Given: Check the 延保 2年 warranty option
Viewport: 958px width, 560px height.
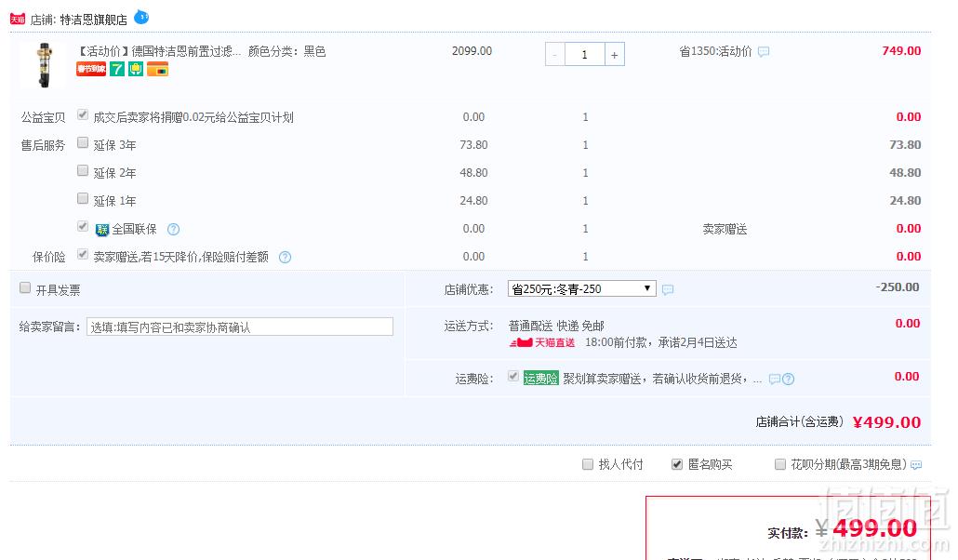Looking at the screenshot, I should pyautogui.click(x=83, y=170).
